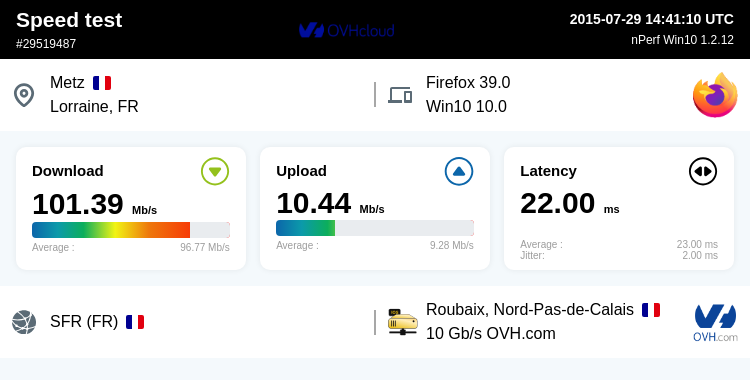Viewport: 750px width, 380px height.
Task: Click Win10 10.0 OS text
Action: point(466,106)
